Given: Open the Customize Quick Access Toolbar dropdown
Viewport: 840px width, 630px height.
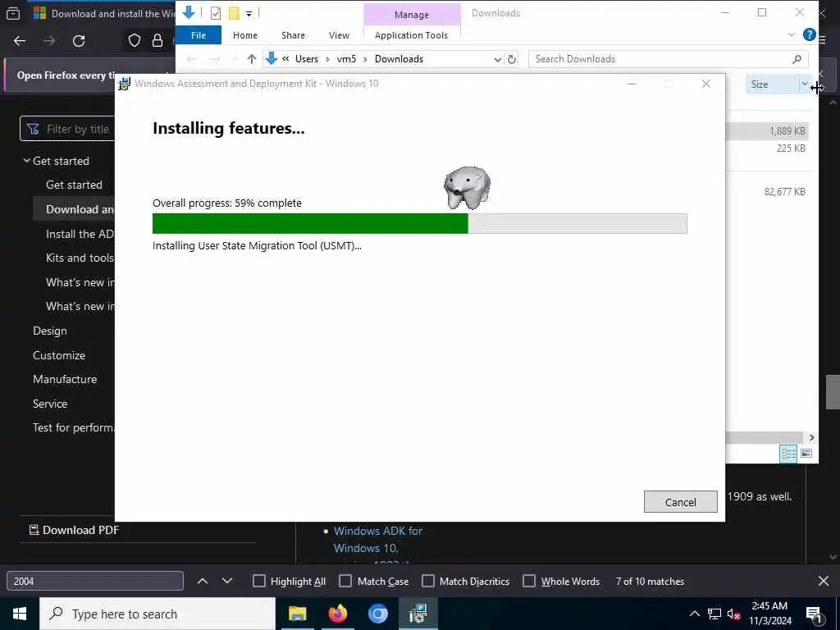Looking at the screenshot, I should click(249, 13).
